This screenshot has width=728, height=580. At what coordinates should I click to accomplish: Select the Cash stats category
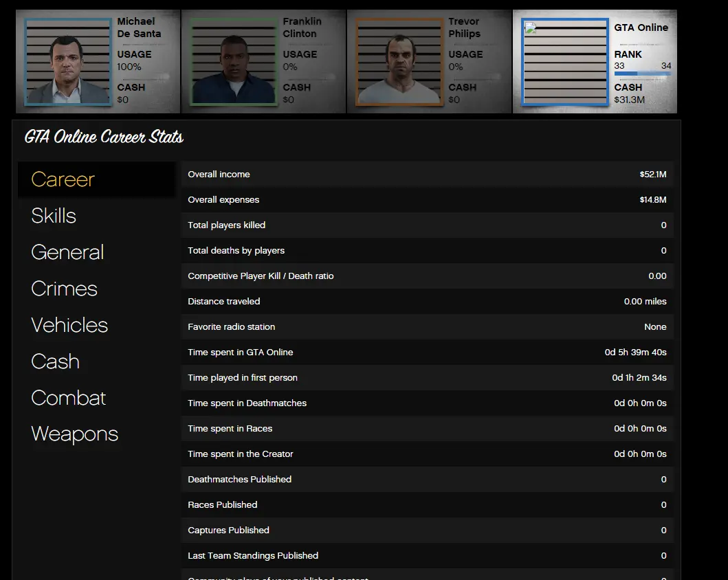pyautogui.click(x=55, y=361)
